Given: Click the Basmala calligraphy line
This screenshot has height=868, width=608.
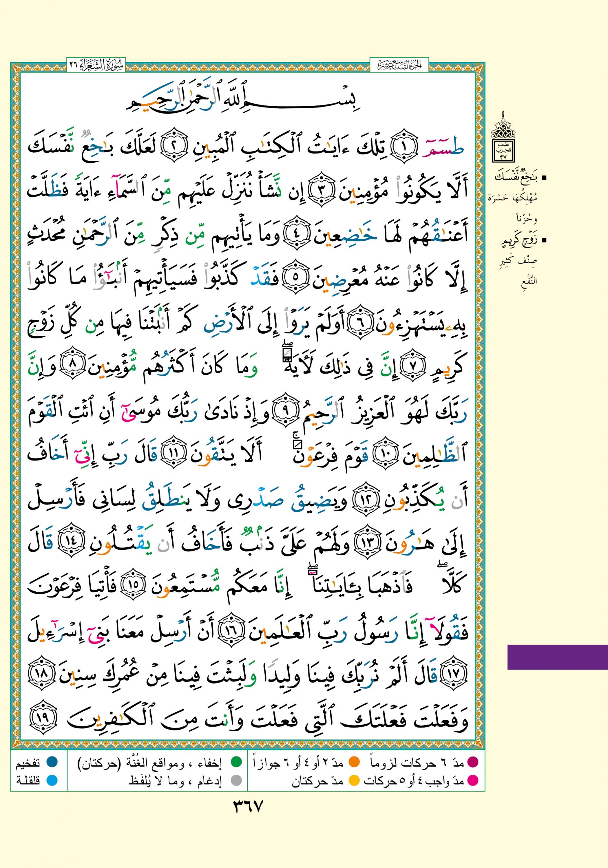Looking at the screenshot, I should click(242, 101).
